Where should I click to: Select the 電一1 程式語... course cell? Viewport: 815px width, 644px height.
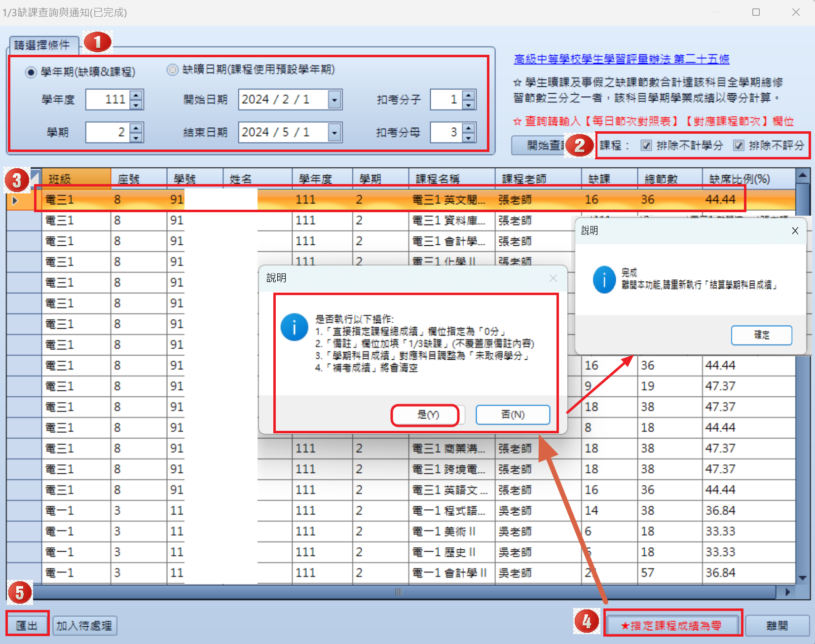coord(452,511)
